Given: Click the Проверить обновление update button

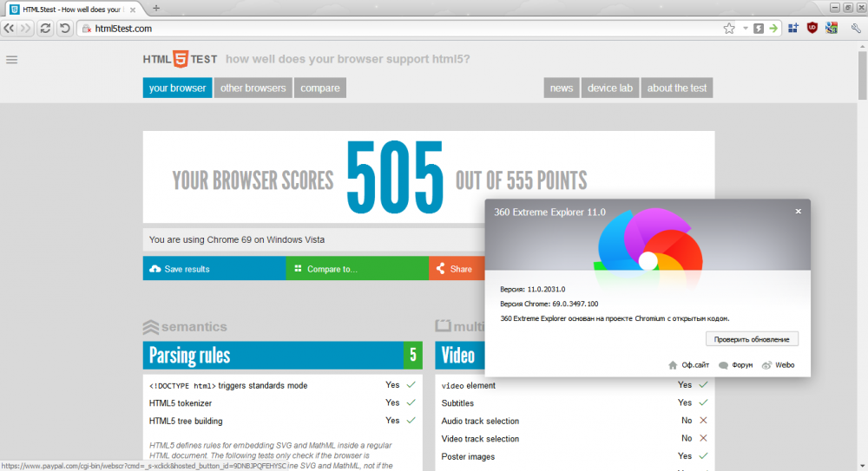Looking at the screenshot, I should (x=752, y=339).
